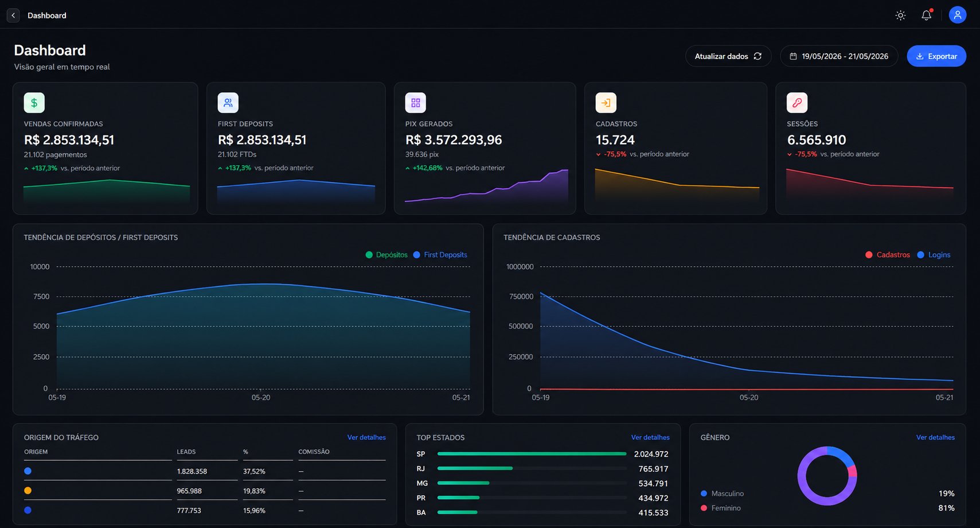Image resolution: width=980 pixels, height=528 pixels.
Task: Toggle the light theme sun icon
Action: (900, 15)
